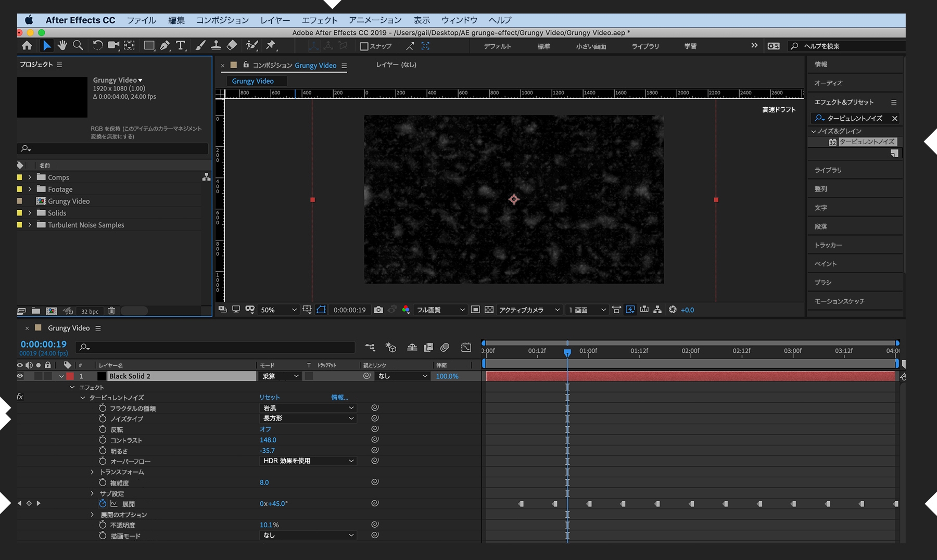Select the Zoom magnifier tool
This screenshot has width=937, height=560.
[78, 46]
